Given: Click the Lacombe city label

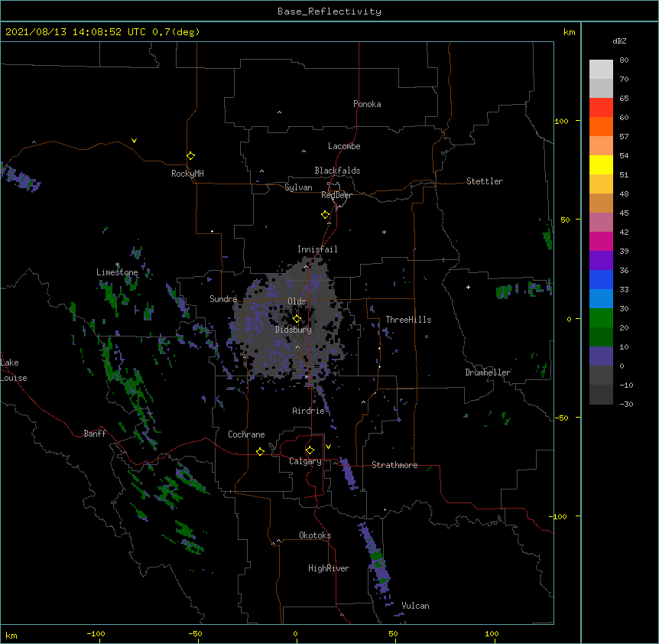Looking at the screenshot, I should coord(344,146).
